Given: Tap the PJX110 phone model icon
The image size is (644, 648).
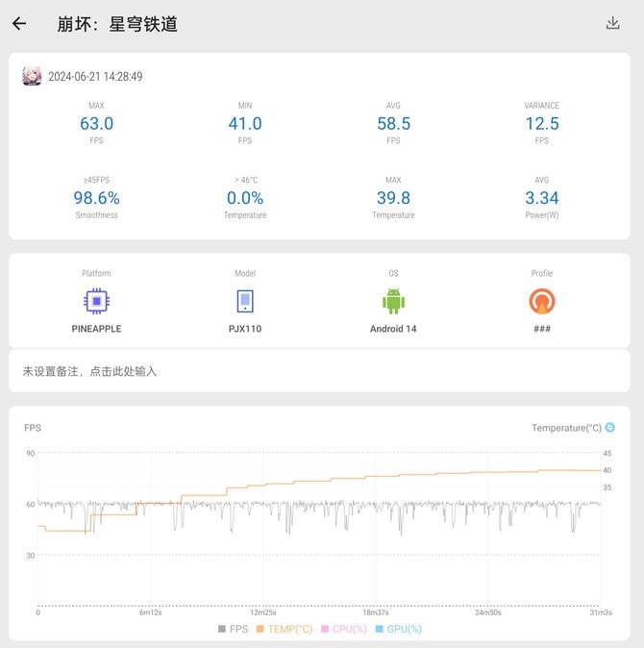Looking at the screenshot, I should click(x=245, y=301).
